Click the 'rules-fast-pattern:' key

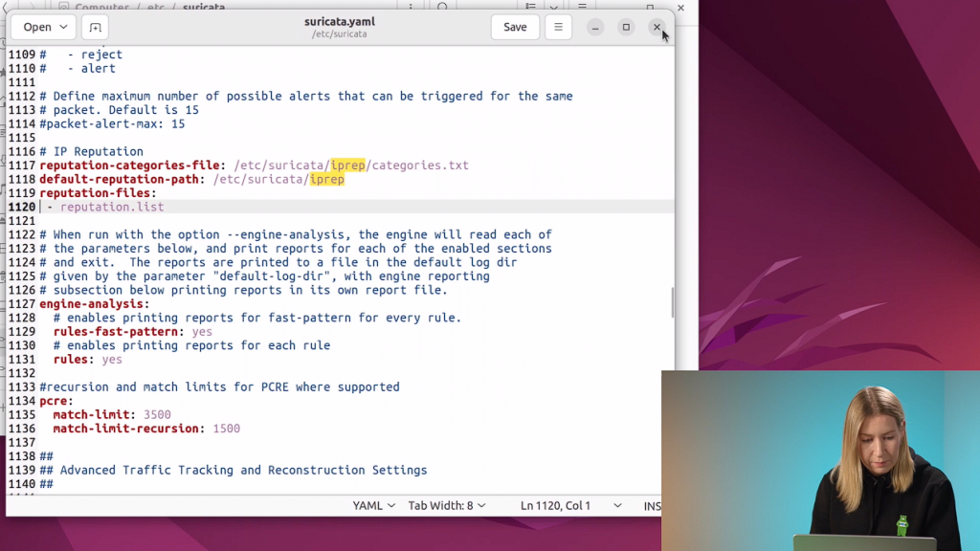tap(119, 332)
